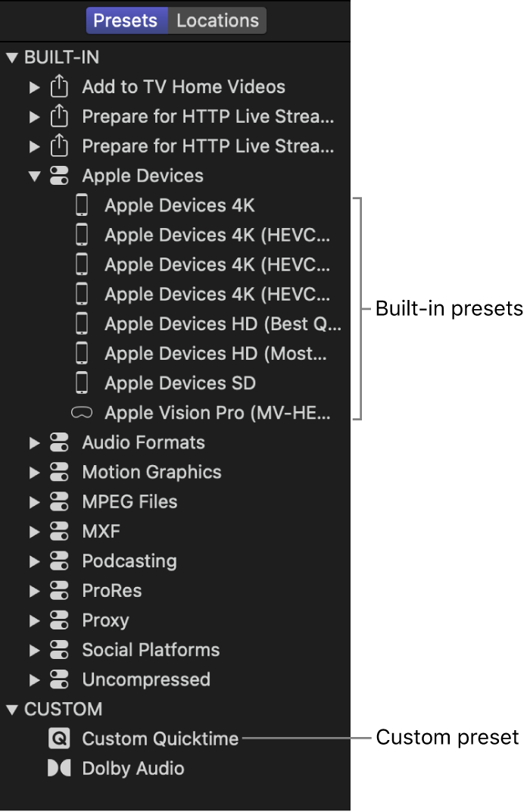Image resolution: width=530 pixels, height=812 pixels.
Task: Click the Audio Formats group icon
Action: click(x=58, y=442)
